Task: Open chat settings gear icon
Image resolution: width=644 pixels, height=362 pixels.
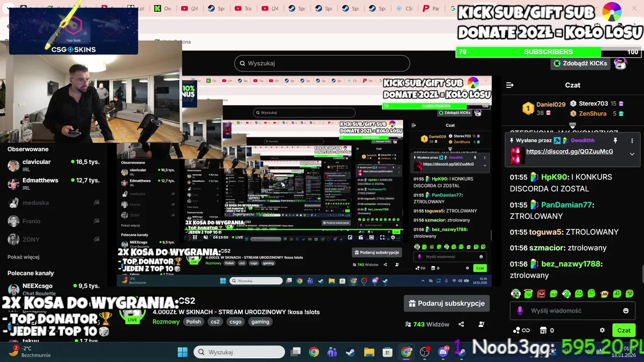Action: [x=602, y=330]
